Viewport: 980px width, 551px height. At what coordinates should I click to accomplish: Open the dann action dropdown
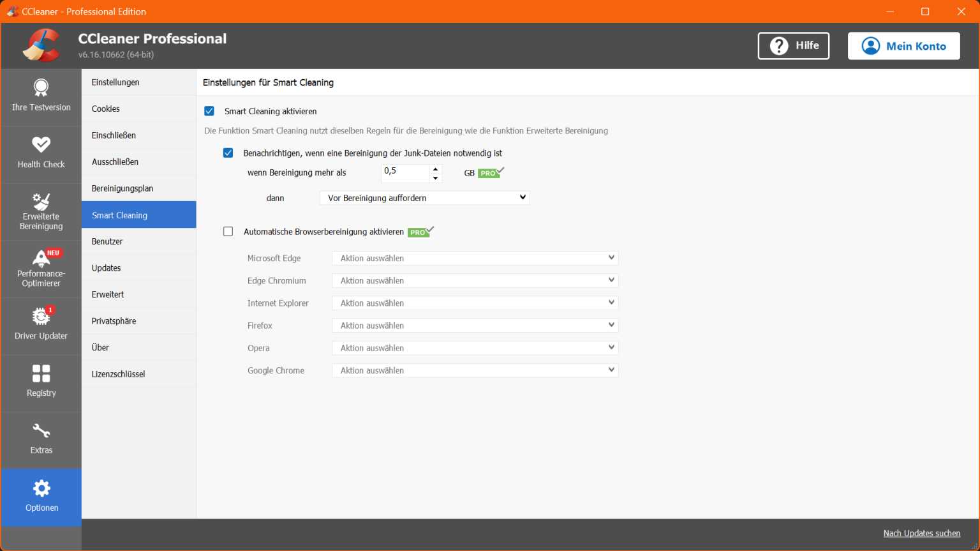tap(424, 197)
